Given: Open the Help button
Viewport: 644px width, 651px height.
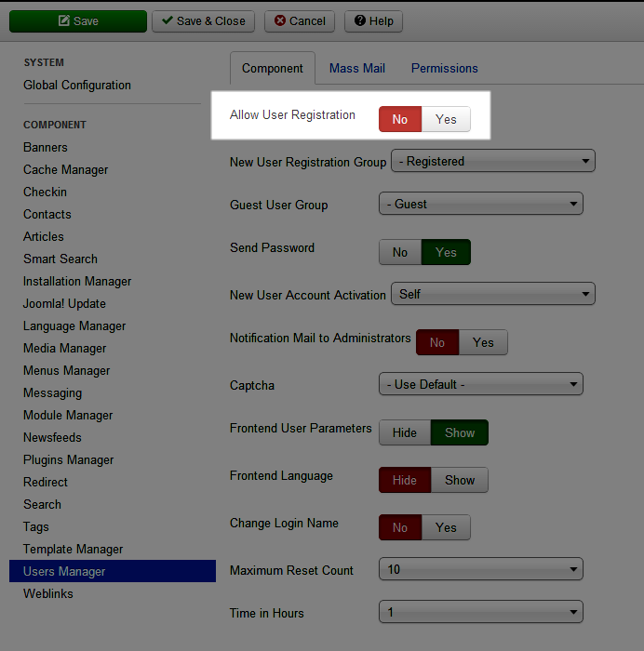Looking at the screenshot, I should (373, 20).
